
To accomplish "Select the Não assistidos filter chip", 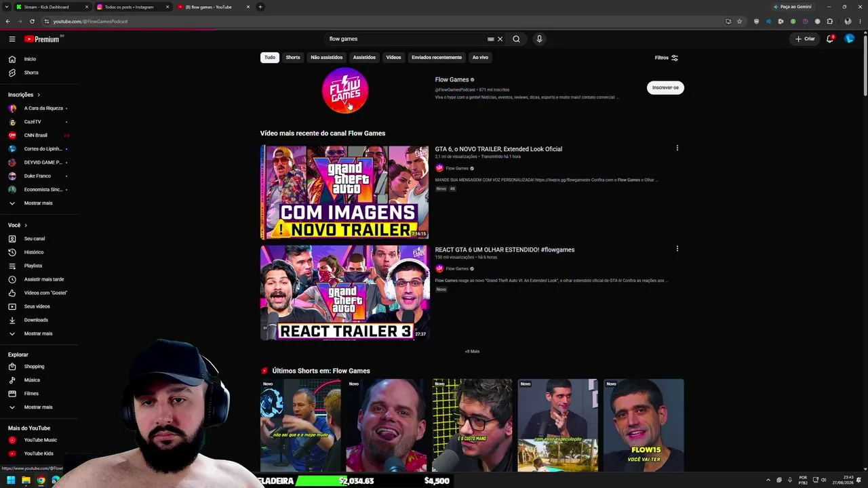I will (x=326, y=58).
